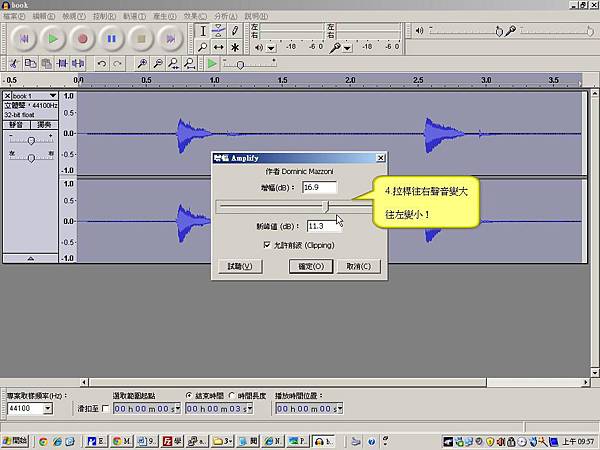Open the File menu

[14, 16]
